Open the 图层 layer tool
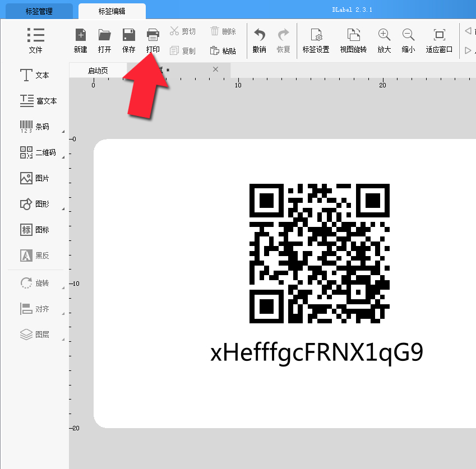476x469 pixels. (34, 335)
